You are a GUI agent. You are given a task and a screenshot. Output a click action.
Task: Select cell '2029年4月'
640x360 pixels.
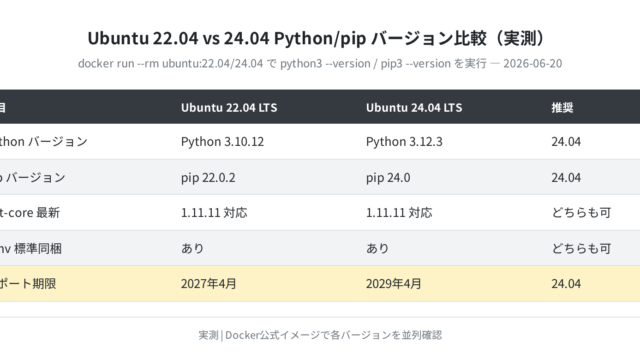point(393,284)
